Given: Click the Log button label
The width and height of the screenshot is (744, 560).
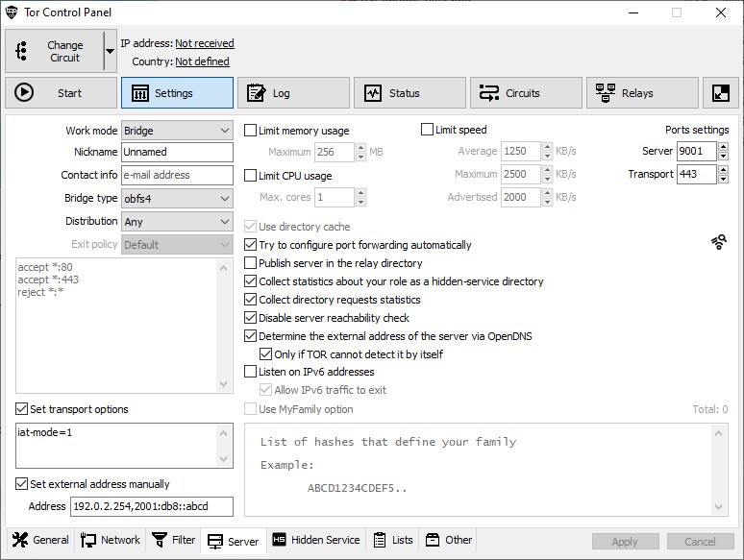Looking at the screenshot, I should [x=282, y=93].
